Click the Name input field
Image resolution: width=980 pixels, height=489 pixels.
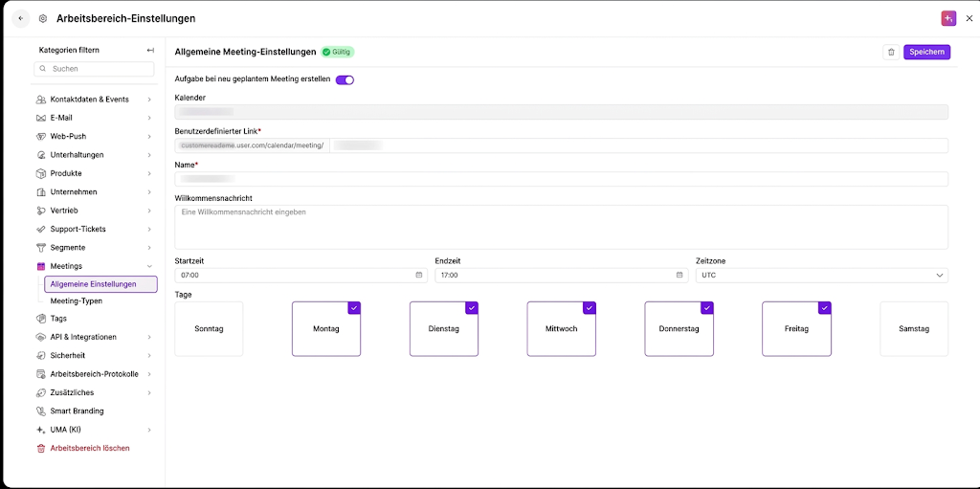click(x=561, y=179)
